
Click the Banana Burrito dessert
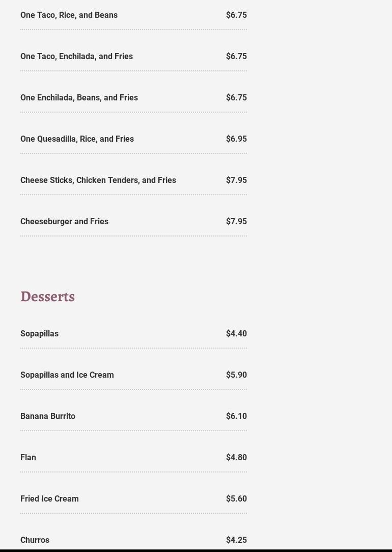(48, 416)
